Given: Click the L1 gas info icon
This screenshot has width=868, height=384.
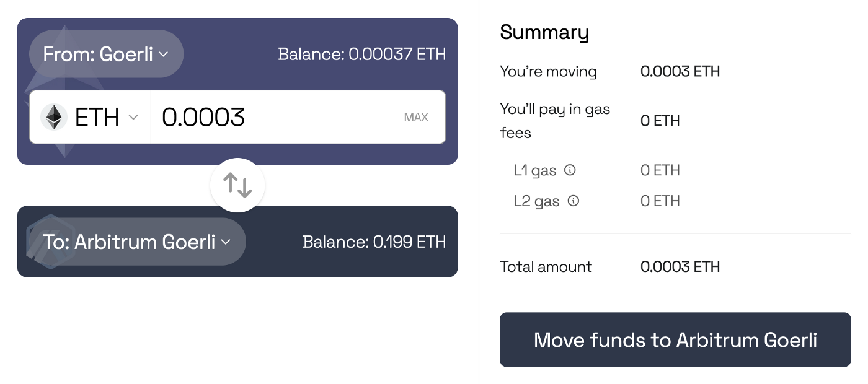Looking at the screenshot, I should tap(570, 170).
